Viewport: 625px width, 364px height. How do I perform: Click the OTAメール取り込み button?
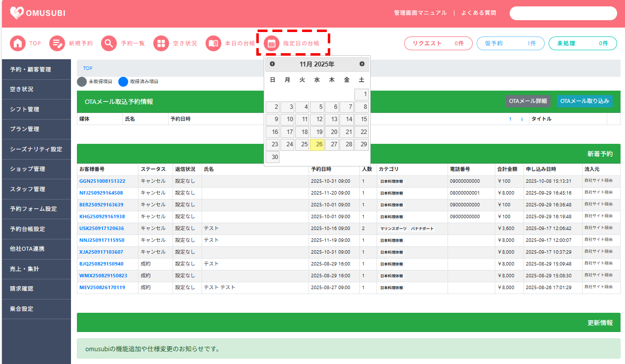pos(585,101)
